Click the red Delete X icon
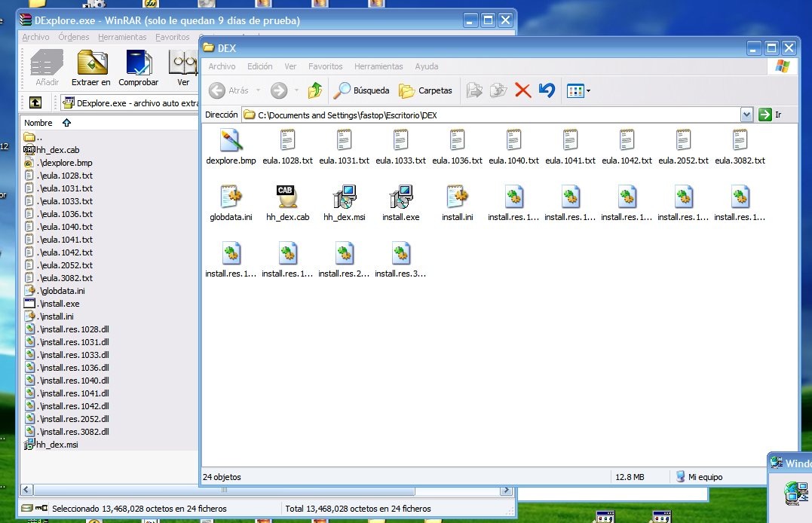Image resolution: width=812 pixels, height=523 pixels. (523, 90)
